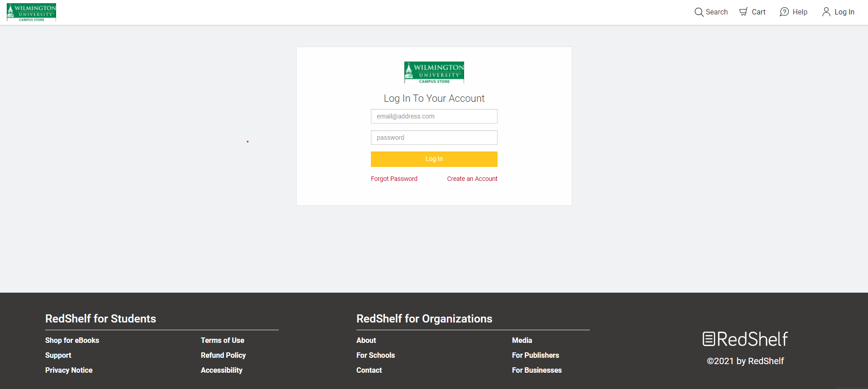Click the Log In To Your Account heading

click(434, 98)
